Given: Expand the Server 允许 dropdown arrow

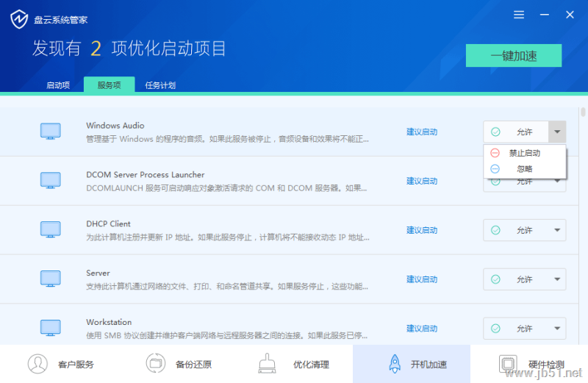Looking at the screenshot, I should click(557, 279).
